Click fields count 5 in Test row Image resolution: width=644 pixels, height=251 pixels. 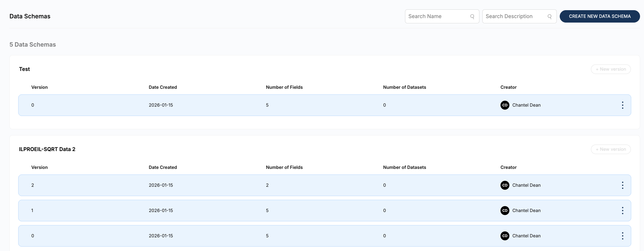click(x=267, y=105)
